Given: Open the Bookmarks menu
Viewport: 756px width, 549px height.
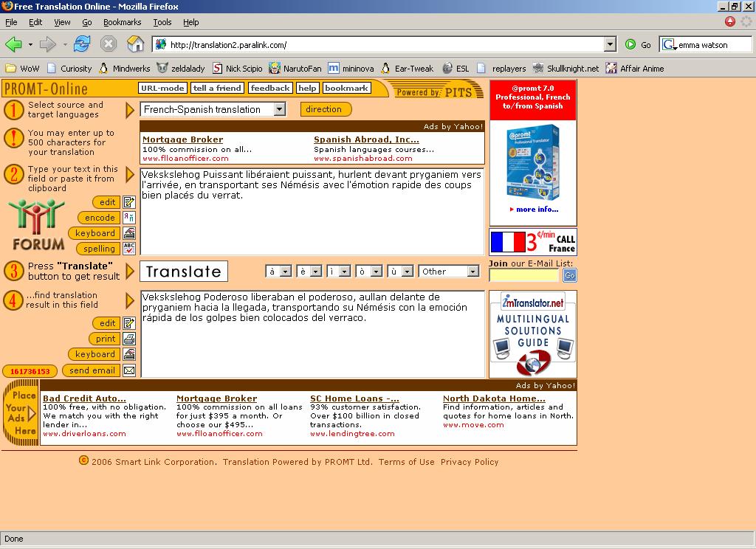Looking at the screenshot, I should click(122, 22).
